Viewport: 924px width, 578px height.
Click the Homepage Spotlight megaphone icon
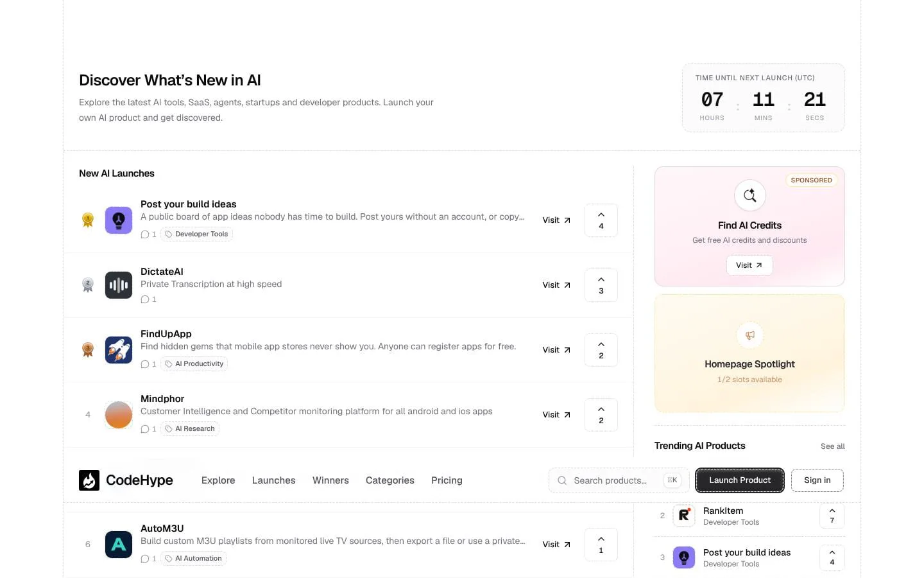(749, 335)
